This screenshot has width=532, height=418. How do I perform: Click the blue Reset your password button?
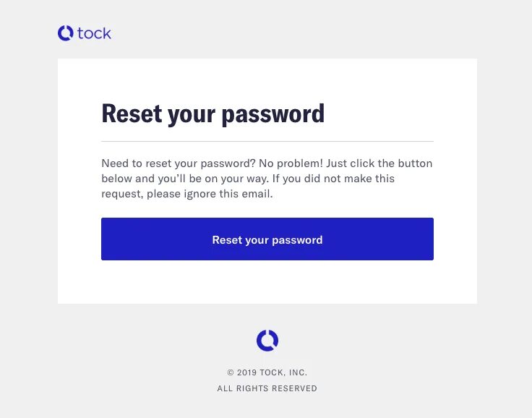(267, 239)
